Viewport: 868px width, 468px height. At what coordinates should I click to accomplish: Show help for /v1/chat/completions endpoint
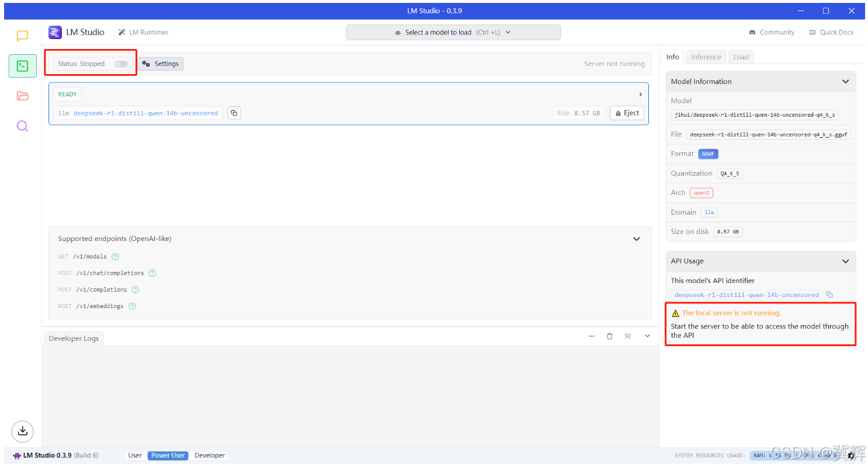[x=152, y=273]
